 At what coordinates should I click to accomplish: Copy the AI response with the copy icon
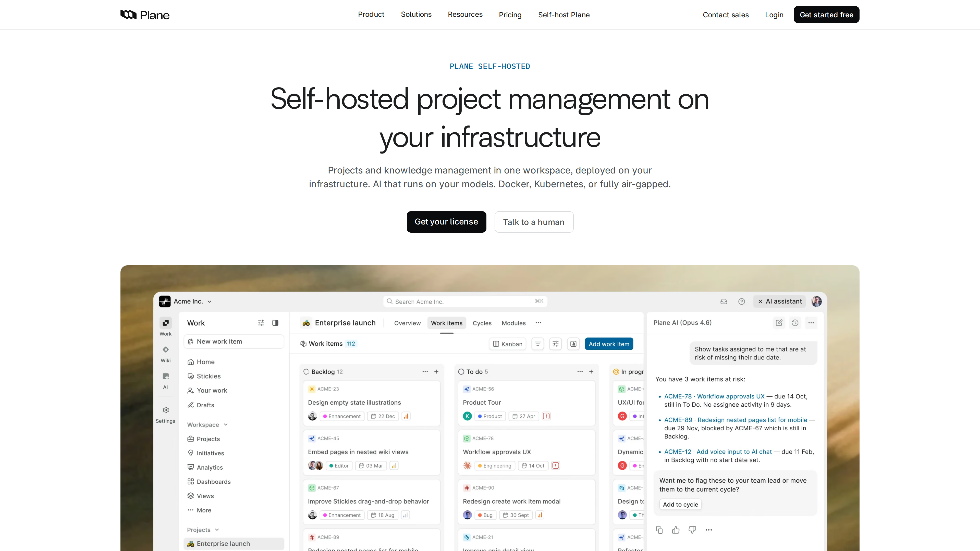click(x=659, y=530)
